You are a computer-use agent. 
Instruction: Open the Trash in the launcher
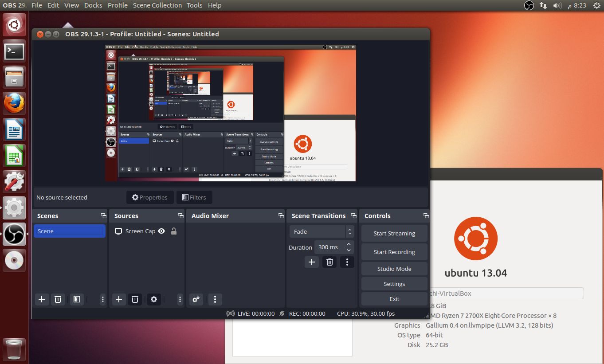[x=14, y=349]
